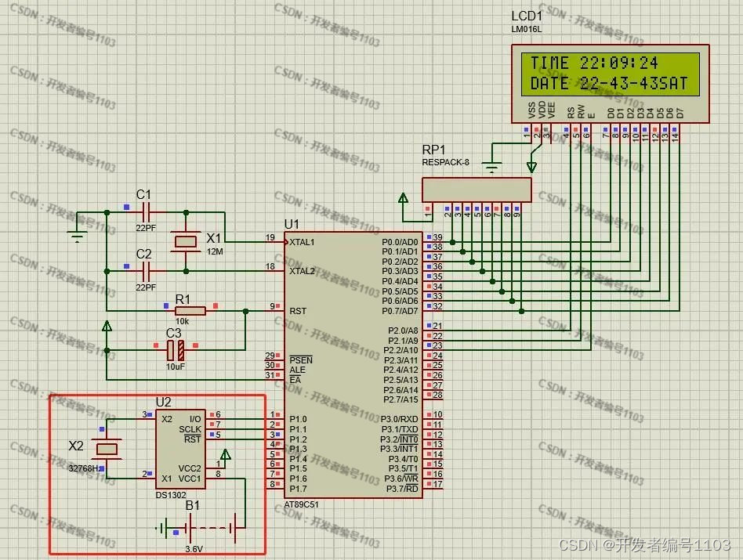Click the PSEN pin label on U1
The width and height of the screenshot is (743, 560).
301,360
